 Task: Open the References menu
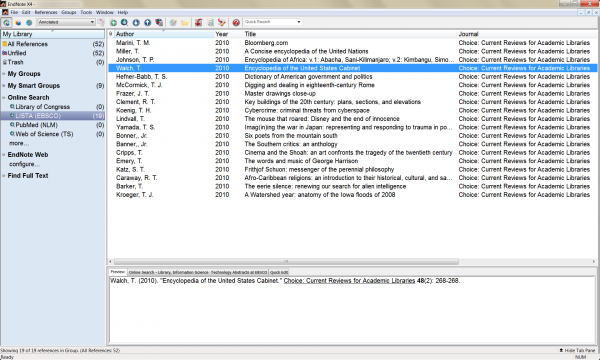pyautogui.click(x=46, y=12)
